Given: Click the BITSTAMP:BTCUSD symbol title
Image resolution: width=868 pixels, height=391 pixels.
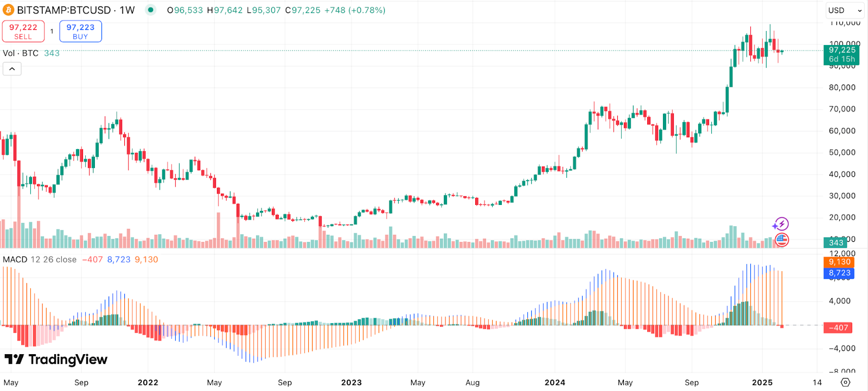Looking at the screenshot, I should (x=64, y=10).
